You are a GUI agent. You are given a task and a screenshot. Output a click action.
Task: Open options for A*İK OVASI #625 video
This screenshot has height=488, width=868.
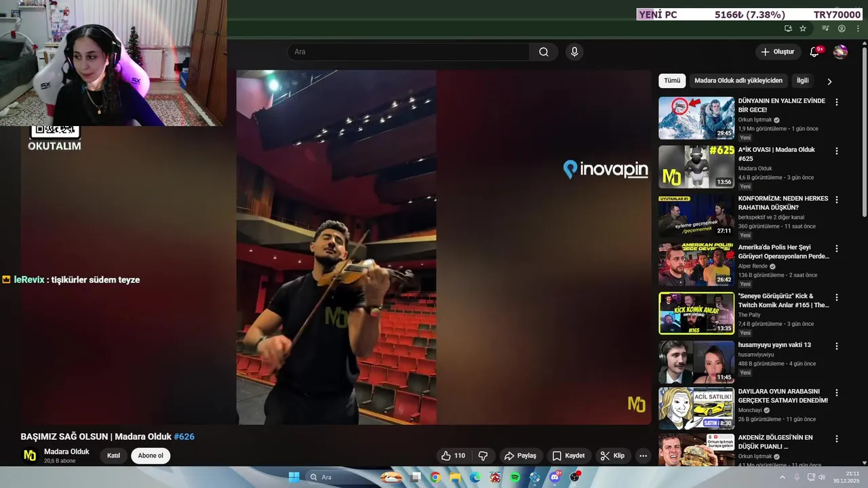(836, 150)
